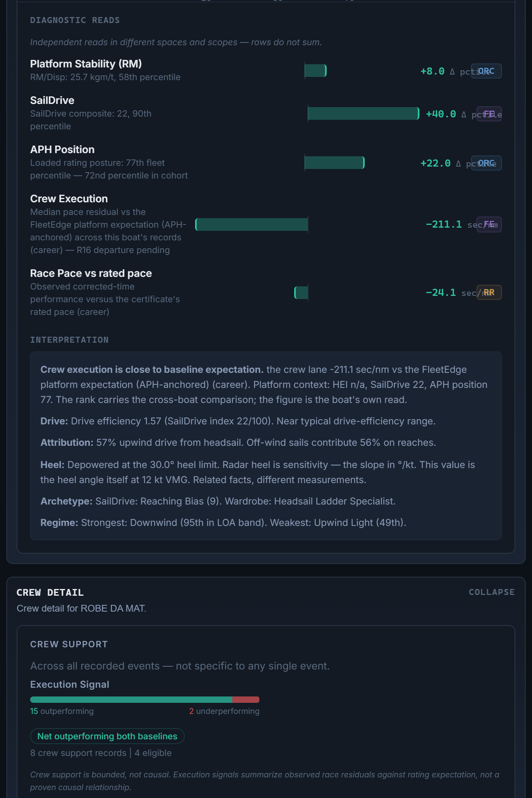Click the Race Pace vs rated pace bar
The image size is (532, 798).
[x=301, y=293]
